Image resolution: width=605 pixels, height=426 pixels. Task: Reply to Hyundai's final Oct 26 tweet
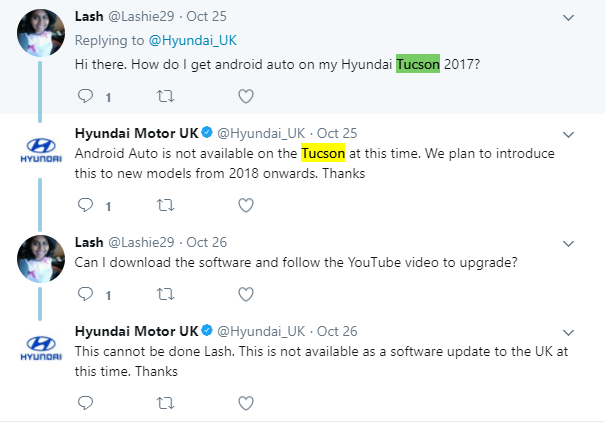(85, 402)
